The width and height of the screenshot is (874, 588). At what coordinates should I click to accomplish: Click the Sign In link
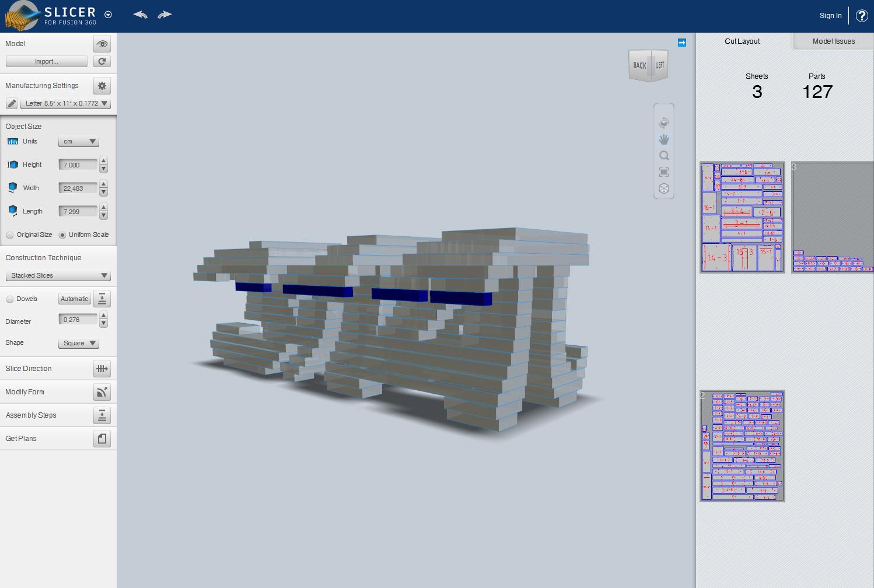pos(830,16)
